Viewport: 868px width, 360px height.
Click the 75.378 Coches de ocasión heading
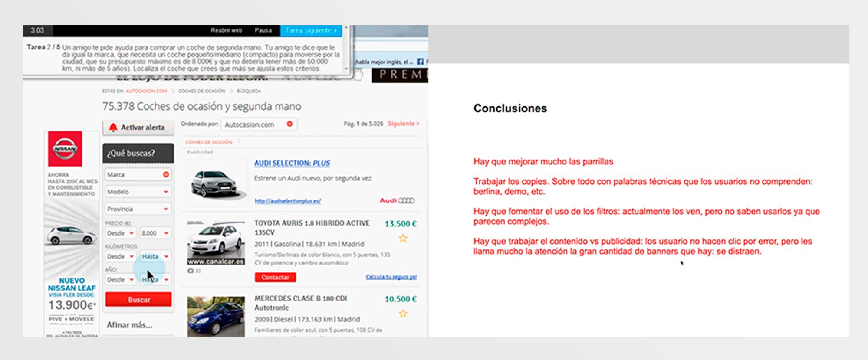(x=201, y=106)
